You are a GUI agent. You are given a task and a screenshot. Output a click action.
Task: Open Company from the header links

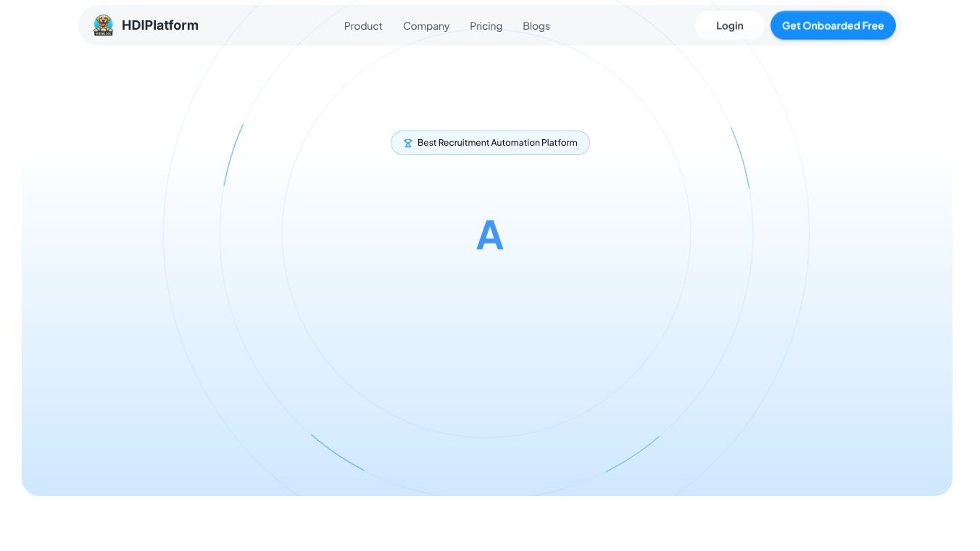(426, 26)
